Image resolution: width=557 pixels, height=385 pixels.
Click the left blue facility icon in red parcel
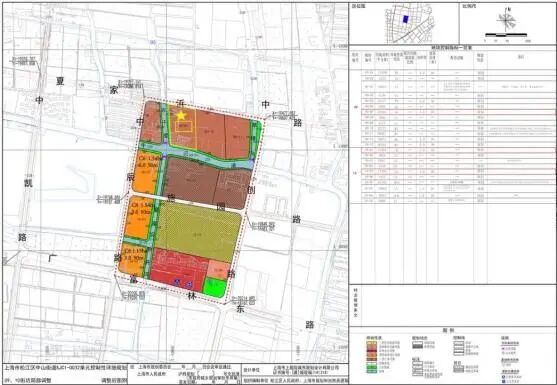[177, 282]
